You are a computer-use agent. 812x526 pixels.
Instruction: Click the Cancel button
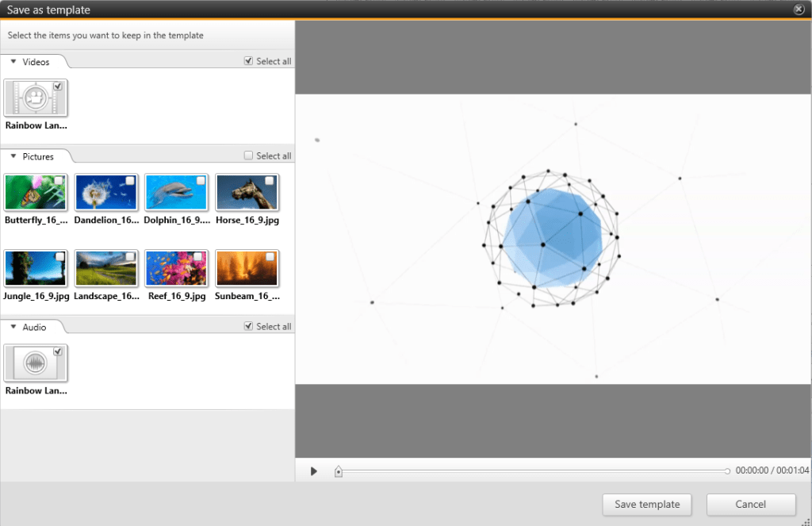tap(750, 504)
